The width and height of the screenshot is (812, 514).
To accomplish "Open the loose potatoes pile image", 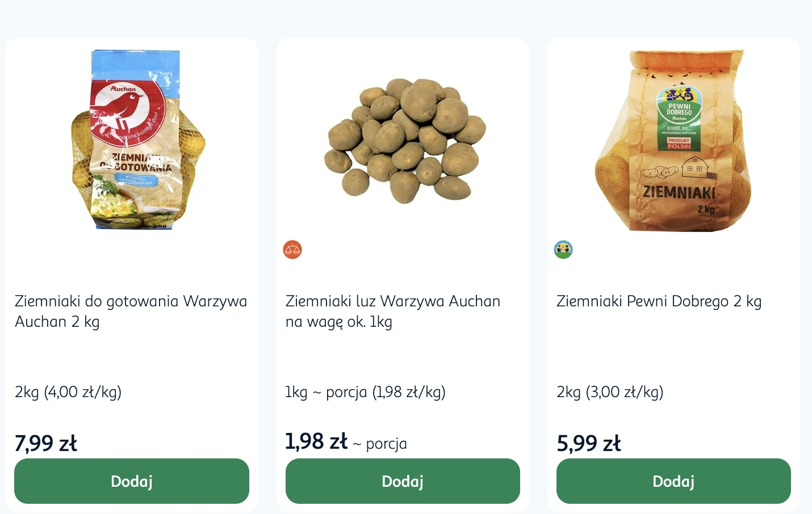I will (x=404, y=141).
